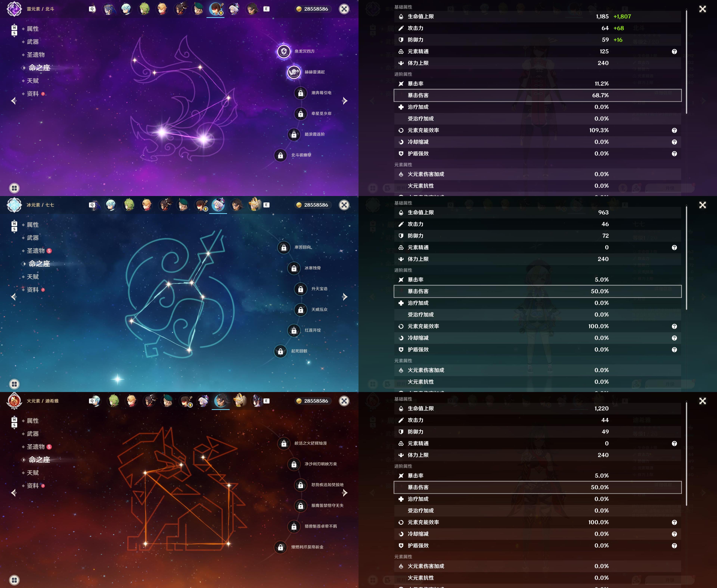Choose blond Thoma portrait in Qiqi's character bar
This screenshot has width=717, height=588.
(x=147, y=205)
